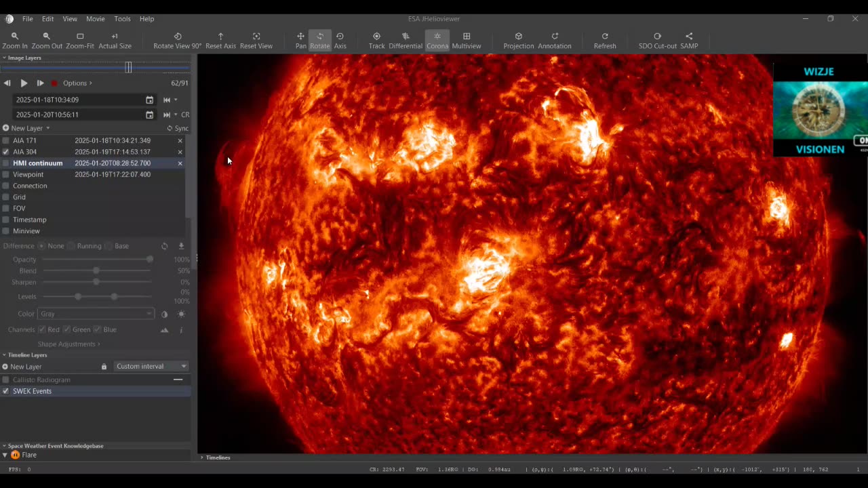Enable the Viewpoint layer checkbox
The height and width of the screenshot is (488, 868).
[6, 174]
